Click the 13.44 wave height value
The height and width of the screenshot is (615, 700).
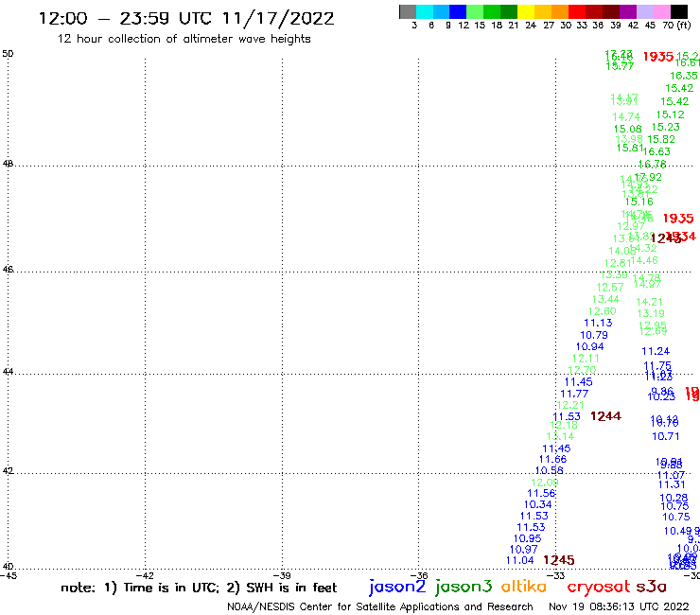click(x=605, y=299)
